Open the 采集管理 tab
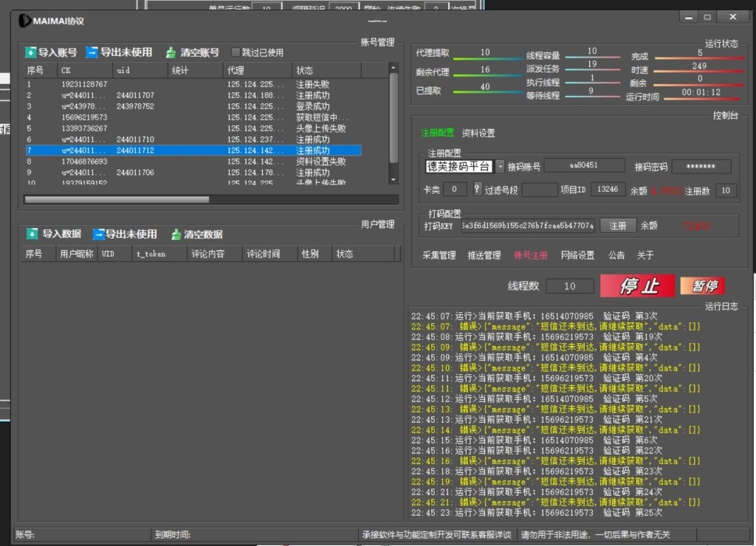Image resolution: width=756 pixels, height=546 pixels. pyautogui.click(x=439, y=255)
